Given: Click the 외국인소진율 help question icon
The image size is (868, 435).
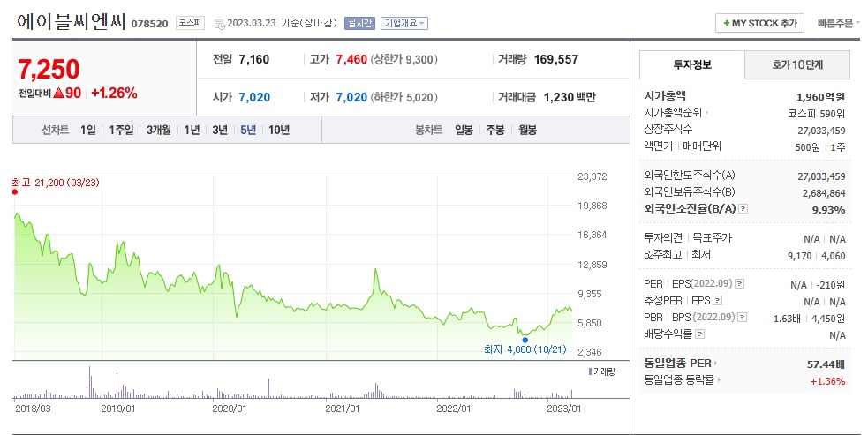Looking at the screenshot, I should coord(743,208).
